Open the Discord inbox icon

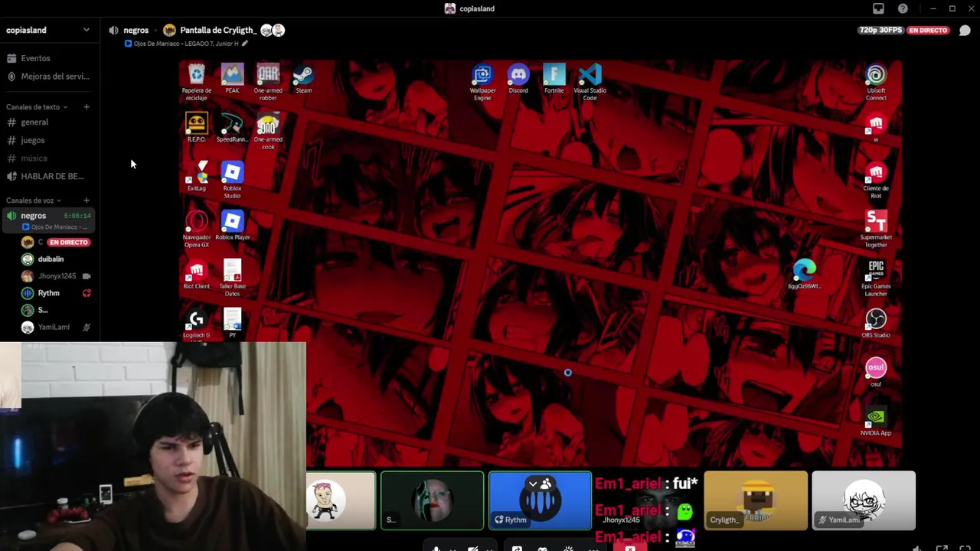(878, 8)
